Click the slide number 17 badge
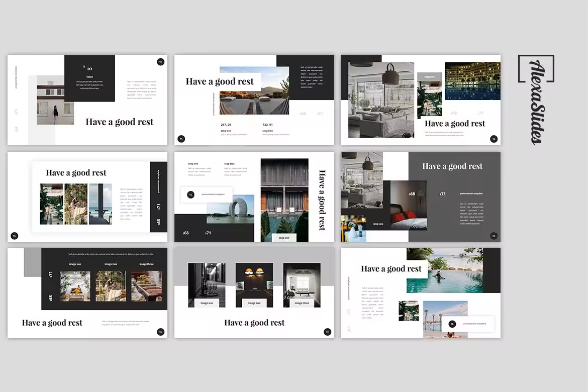The image size is (588, 392). tap(327, 332)
